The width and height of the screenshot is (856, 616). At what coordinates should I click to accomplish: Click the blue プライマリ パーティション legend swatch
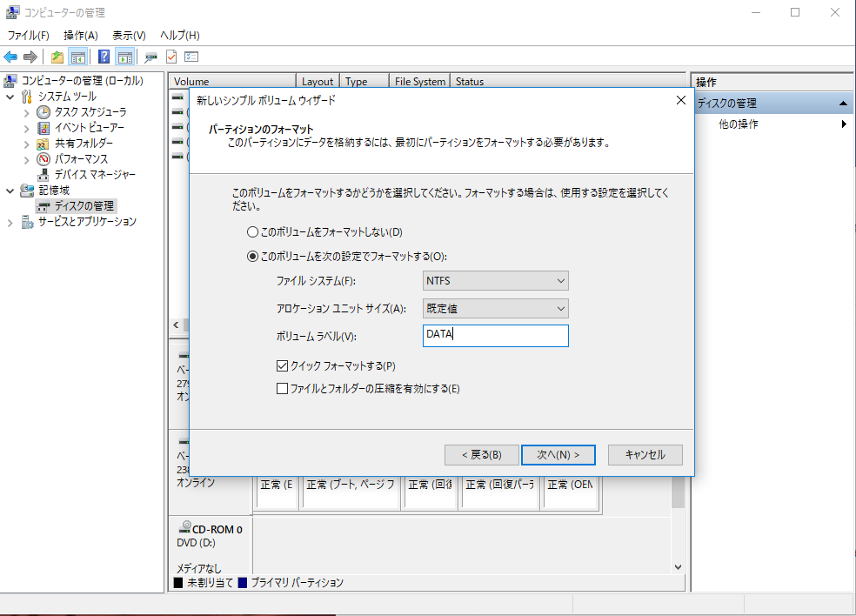click(x=243, y=583)
